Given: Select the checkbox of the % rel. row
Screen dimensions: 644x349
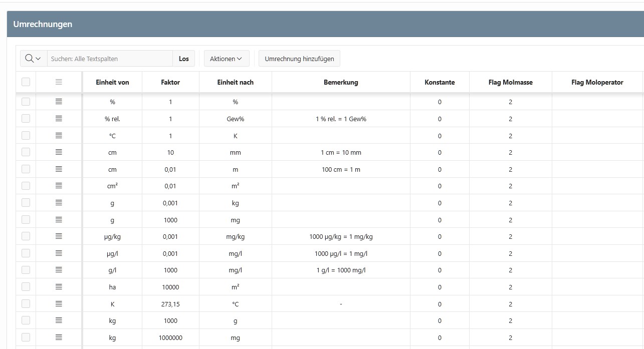Looking at the screenshot, I should pos(26,119).
